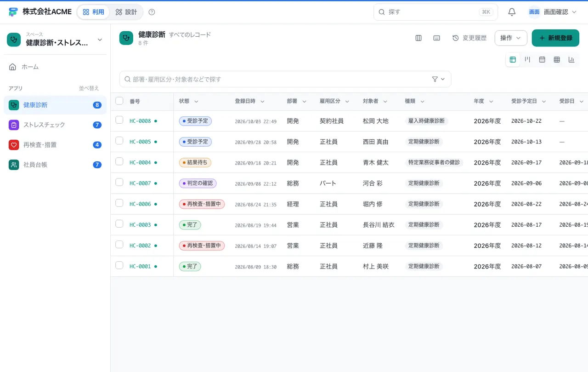This screenshot has height=372, width=588.
Task: Click the 再検査・措置 red heart icon
Action: 14,145
